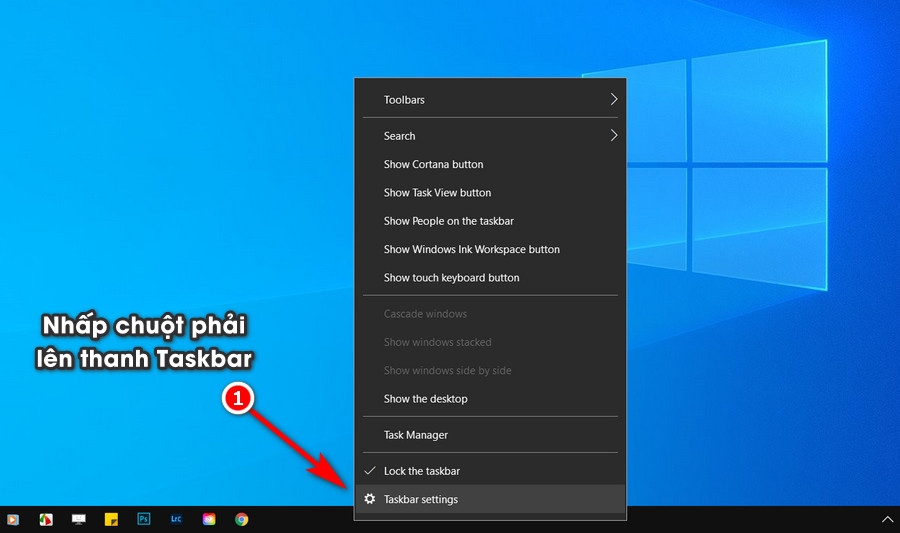
Task: Enable Show Windows Ink Workspace button
Action: tap(490, 249)
